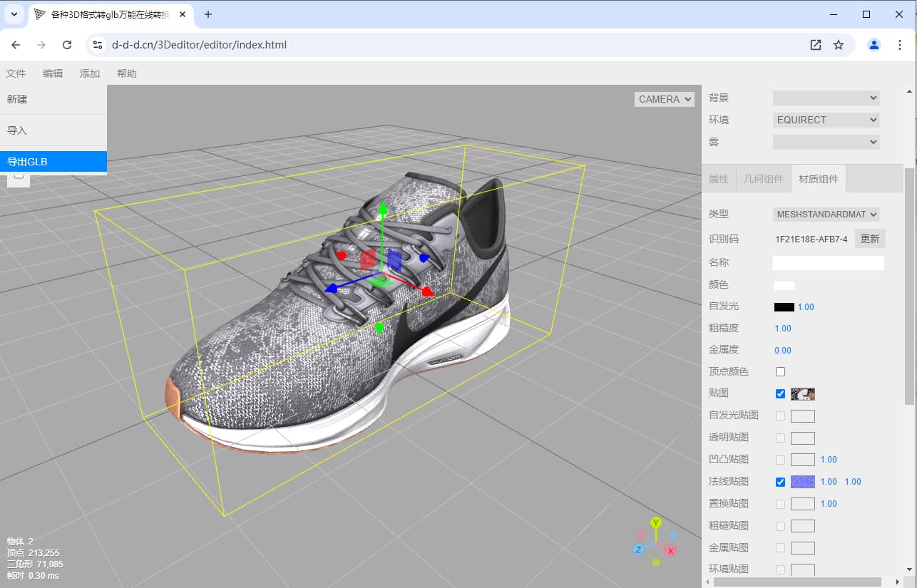917x588 pixels.
Task: Toggle the 透明贴图 checkbox
Action: 780,438
